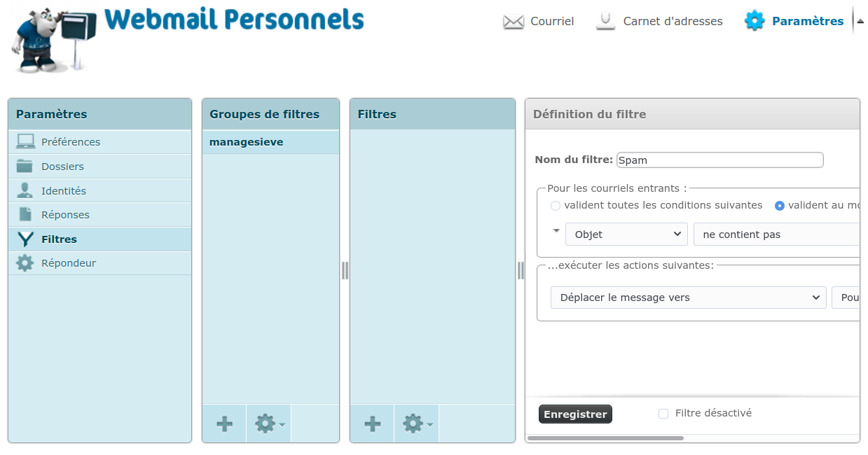Click the horizontal scrollbar in filter definition
This screenshot has height=455, width=868.
[x=605, y=438]
